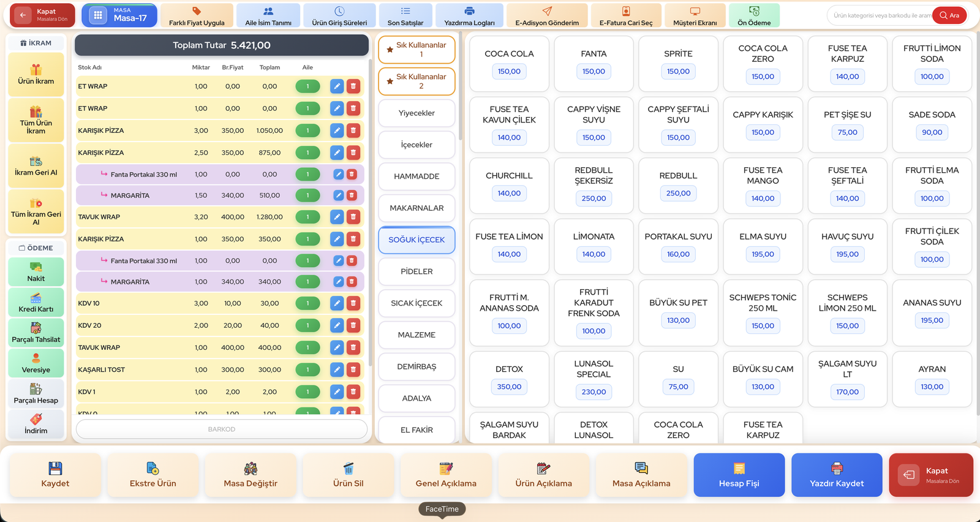
Task: Edit the TAVUK WRAP 3,20 row with pencil icon
Action: click(x=337, y=217)
